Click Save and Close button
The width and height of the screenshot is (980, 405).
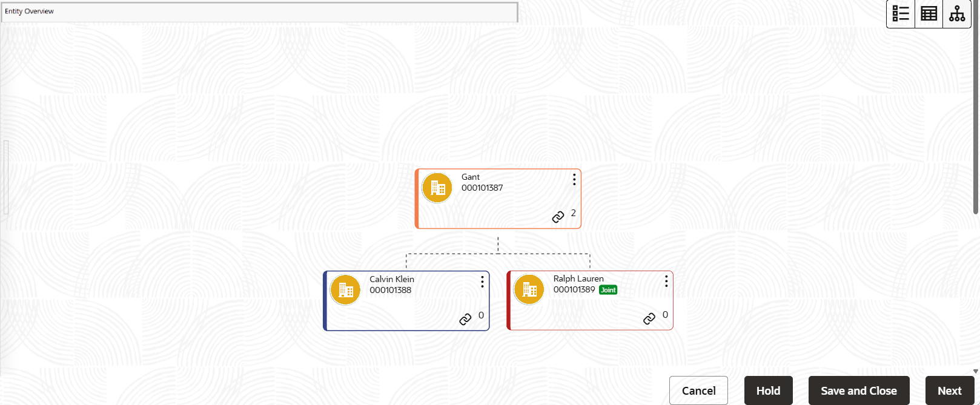click(x=859, y=390)
